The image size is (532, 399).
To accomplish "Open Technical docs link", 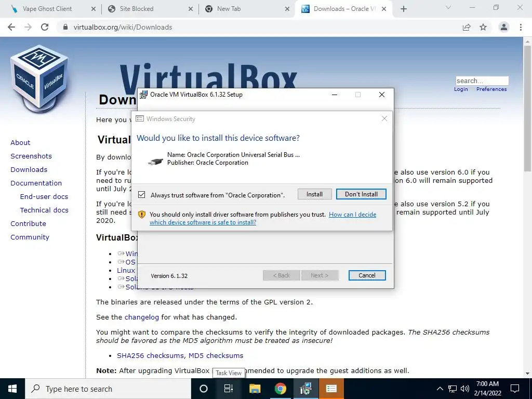I will pos(44,210).
